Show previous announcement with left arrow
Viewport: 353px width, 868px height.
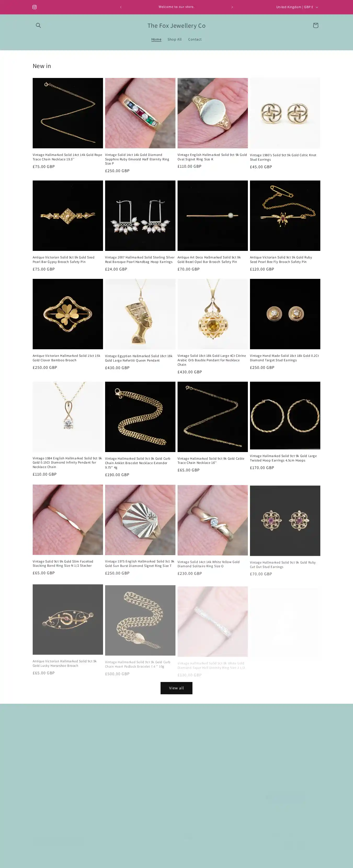(x=121, y=7)
